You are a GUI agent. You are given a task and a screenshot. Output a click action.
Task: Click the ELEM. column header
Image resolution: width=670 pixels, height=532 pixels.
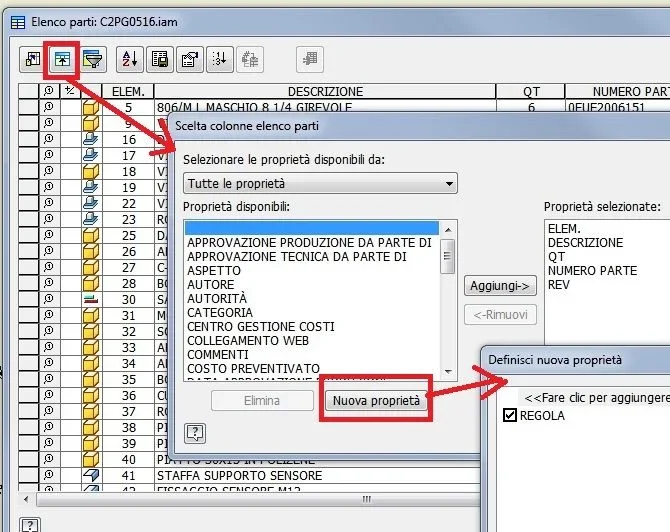coord(128,91)
